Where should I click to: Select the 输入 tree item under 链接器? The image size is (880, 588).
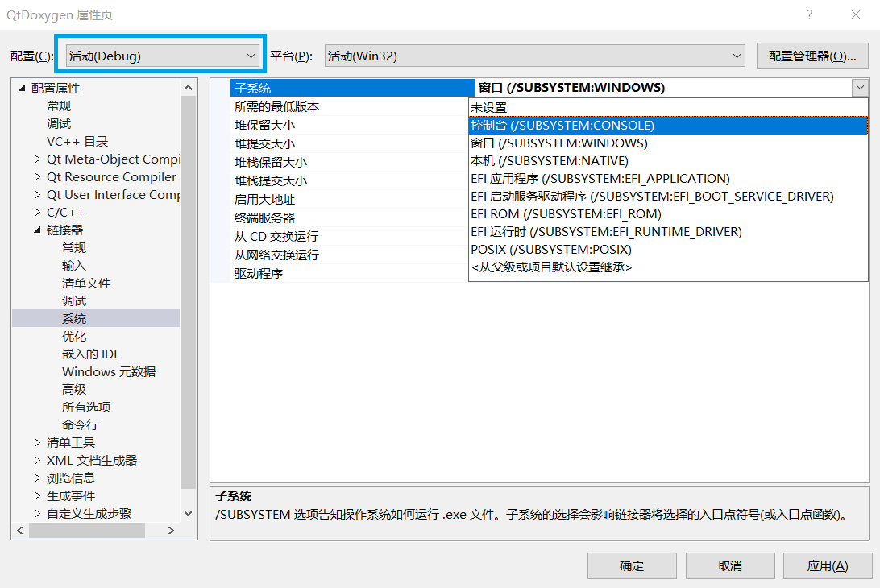73,265
